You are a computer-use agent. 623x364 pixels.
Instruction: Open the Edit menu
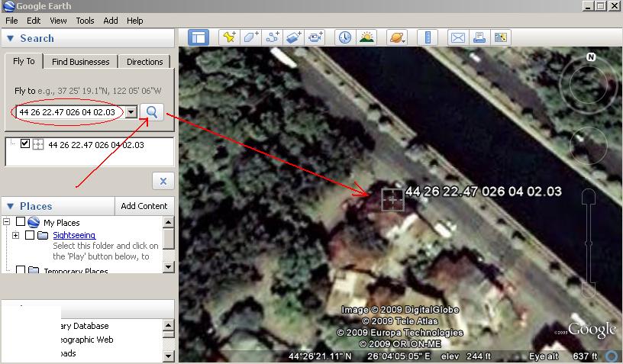(x=34, y=21)
